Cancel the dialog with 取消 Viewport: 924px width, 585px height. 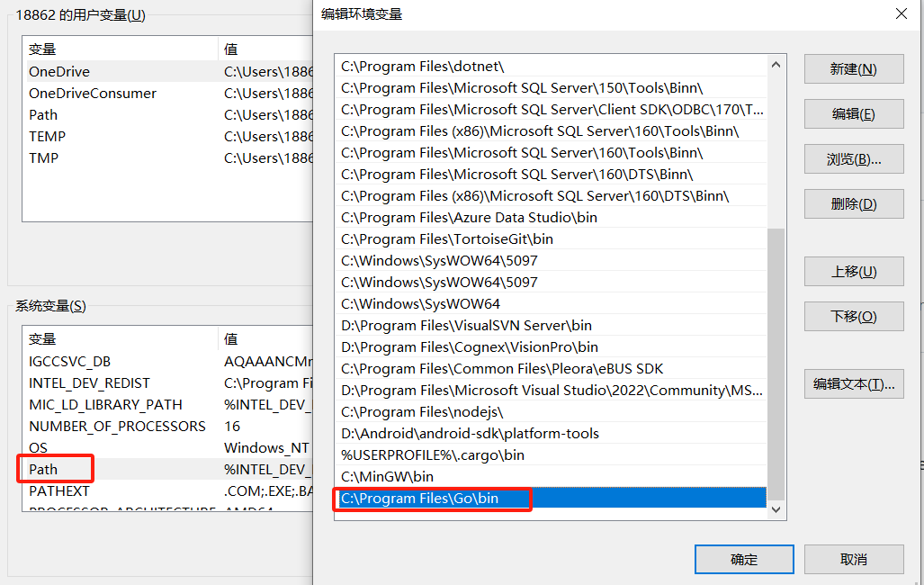853,559
